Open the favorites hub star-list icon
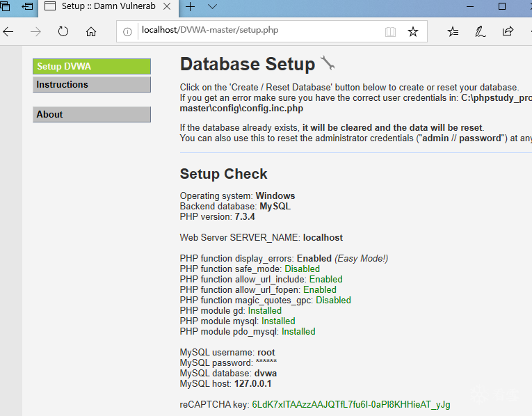The width and height of the screenshot is (532, 416). 453,31
